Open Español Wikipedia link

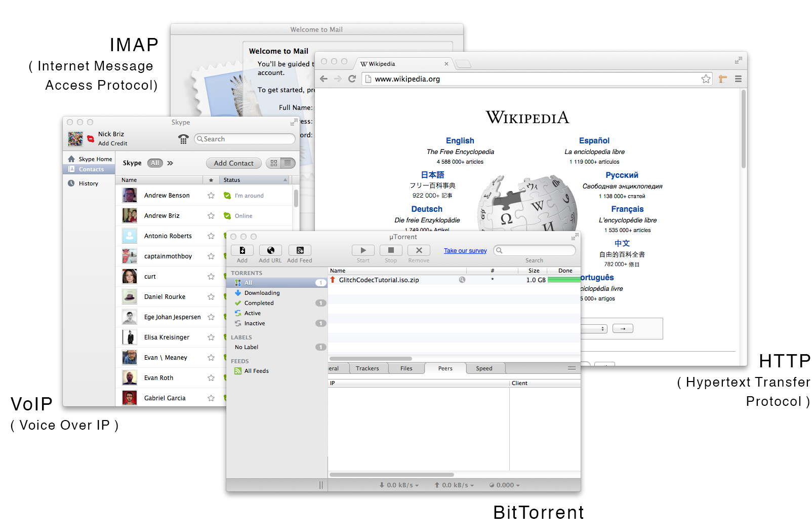tap(594, 141)
